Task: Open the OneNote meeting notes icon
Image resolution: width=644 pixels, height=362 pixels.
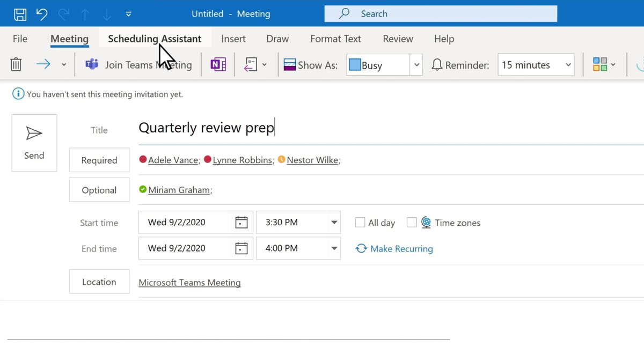Action: tap(218, 65)
